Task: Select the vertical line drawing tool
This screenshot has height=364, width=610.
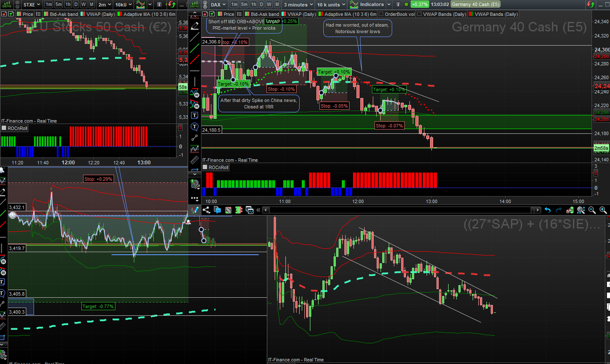Action: (195, 82)
